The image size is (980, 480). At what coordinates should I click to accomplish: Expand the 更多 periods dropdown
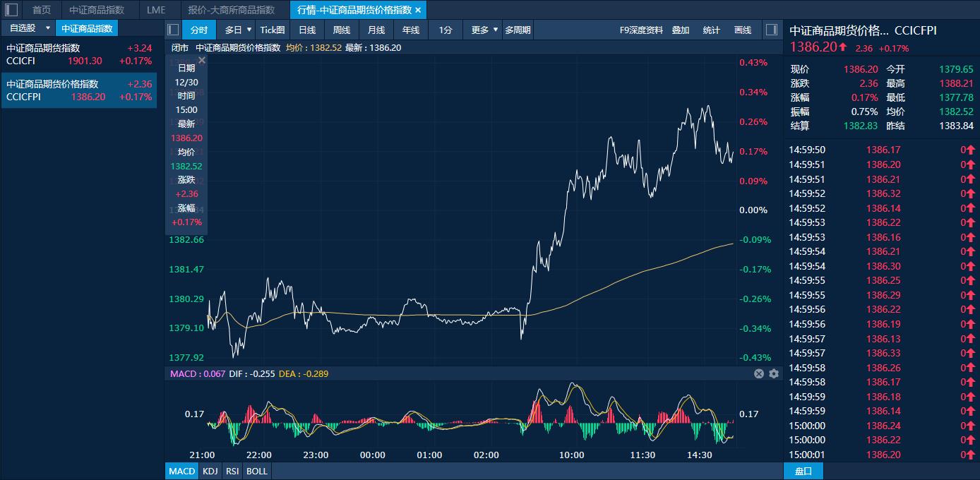496,30
